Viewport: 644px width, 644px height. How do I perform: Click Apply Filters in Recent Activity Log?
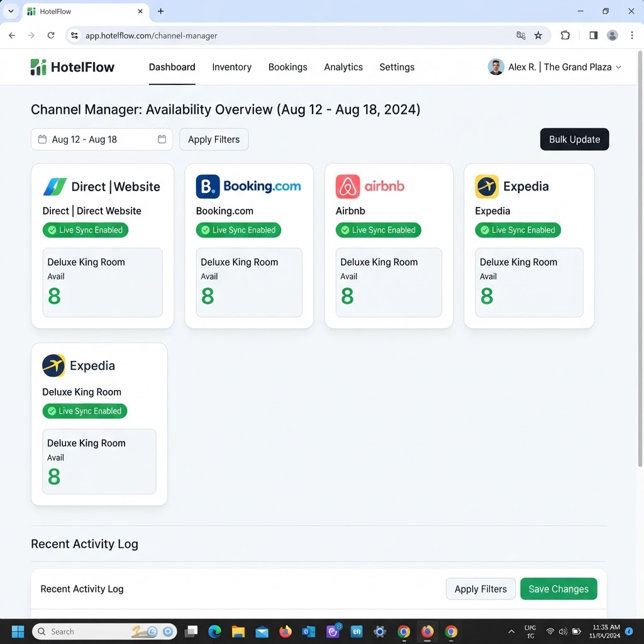click(480, 589)
